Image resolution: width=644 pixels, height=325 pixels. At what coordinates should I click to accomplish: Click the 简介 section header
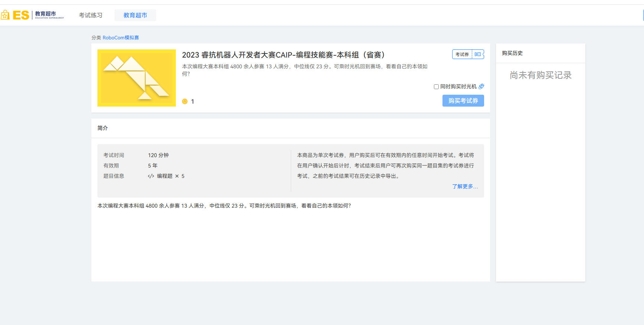[103, 128]
